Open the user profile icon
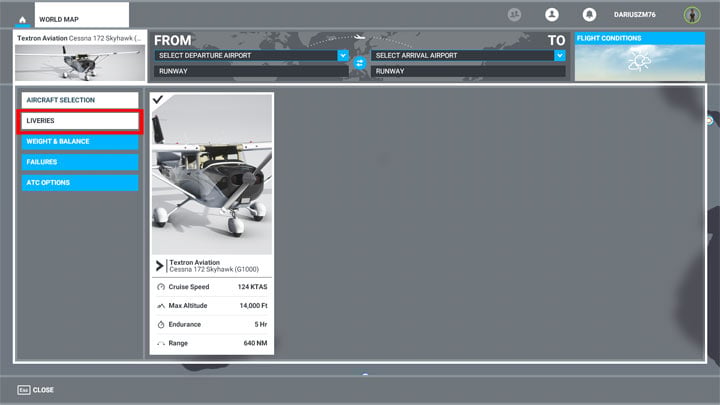 [x=551, y=15]
